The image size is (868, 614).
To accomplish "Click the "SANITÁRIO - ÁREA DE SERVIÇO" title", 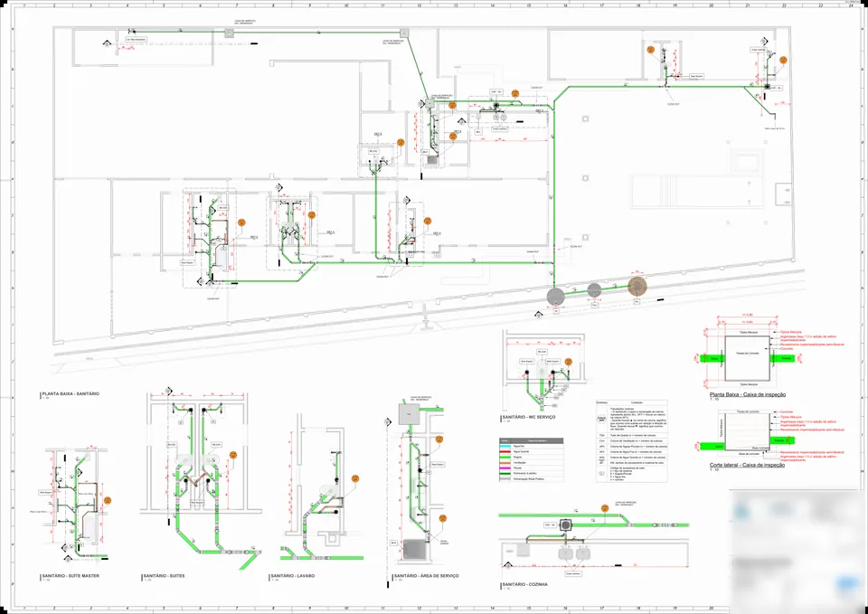I will [x=425, y=576].
